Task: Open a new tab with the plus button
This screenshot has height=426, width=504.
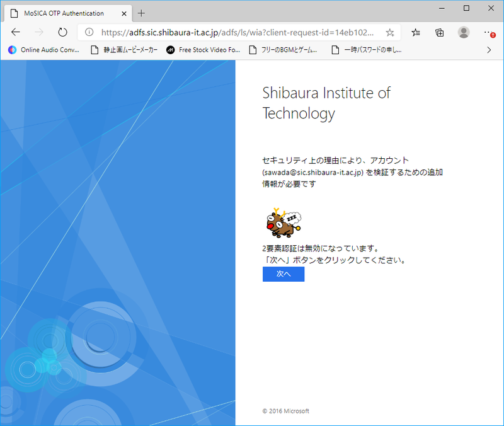Action: [x=141, y=13]
